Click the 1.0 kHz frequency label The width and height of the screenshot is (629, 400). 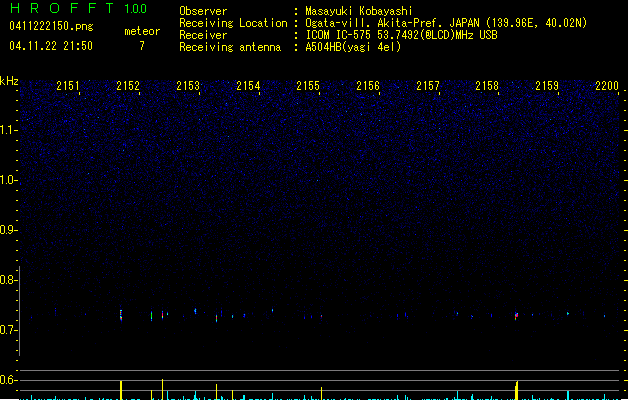point(8,180)
